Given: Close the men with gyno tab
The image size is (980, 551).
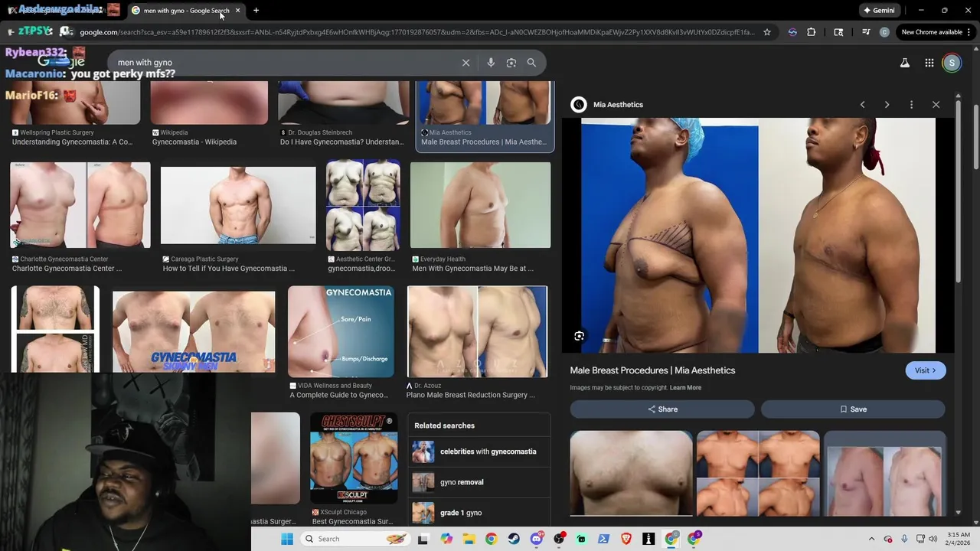Looking at the screenshot, I should [237, 11].
